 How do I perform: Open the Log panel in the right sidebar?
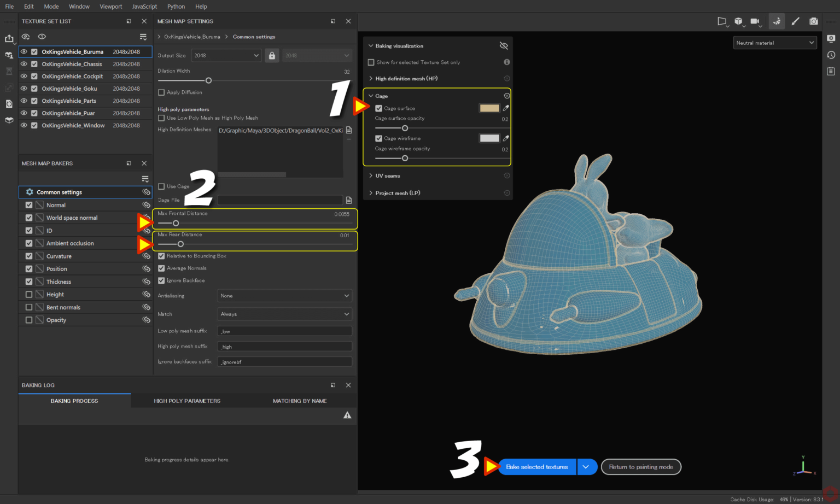(x=831, y=71)
